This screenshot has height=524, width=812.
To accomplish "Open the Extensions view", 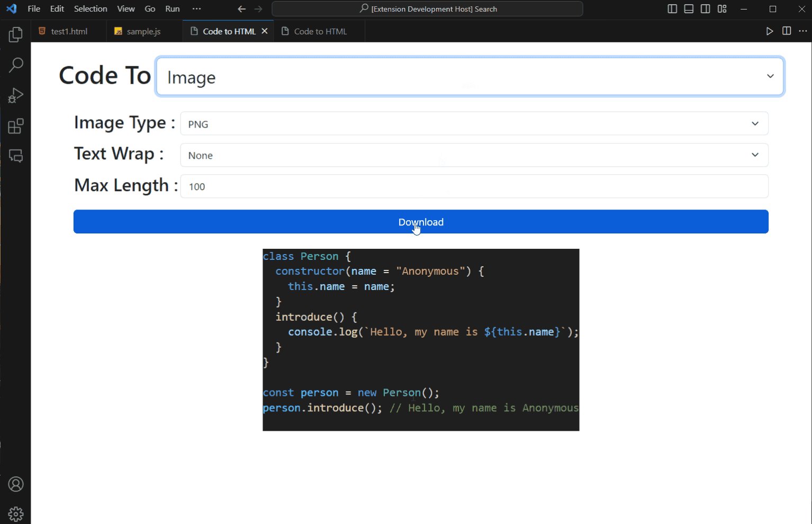I will pos(16,126).
